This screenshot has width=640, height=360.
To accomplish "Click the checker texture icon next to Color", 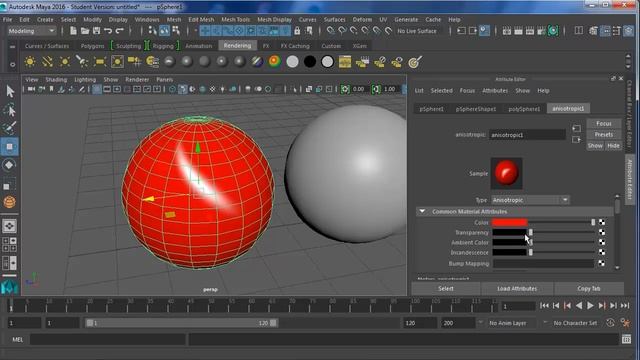I will (602, 222).
